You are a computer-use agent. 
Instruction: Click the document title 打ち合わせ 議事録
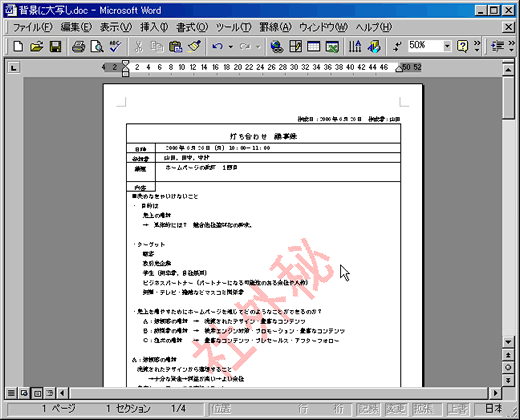click(x=263, y=136)
